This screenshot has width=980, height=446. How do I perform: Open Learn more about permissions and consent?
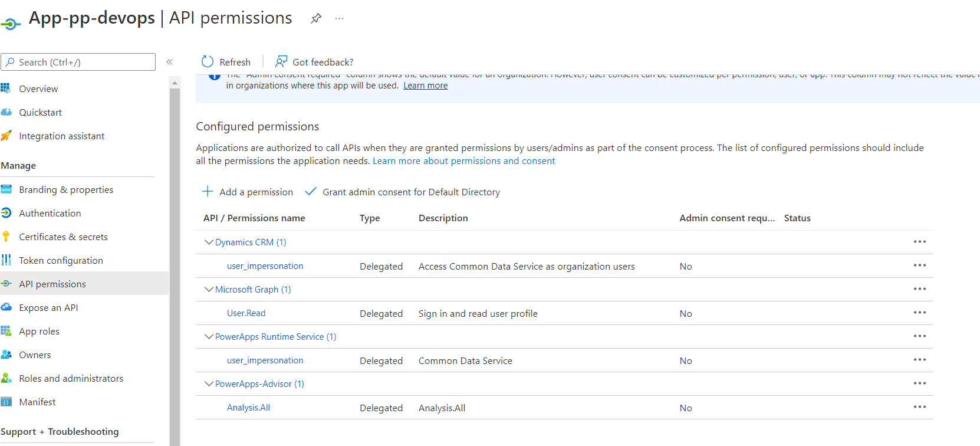463,161
